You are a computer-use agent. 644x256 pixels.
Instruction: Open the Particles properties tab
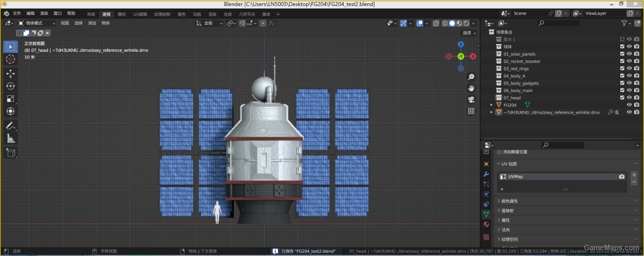(x=486, y=184)
